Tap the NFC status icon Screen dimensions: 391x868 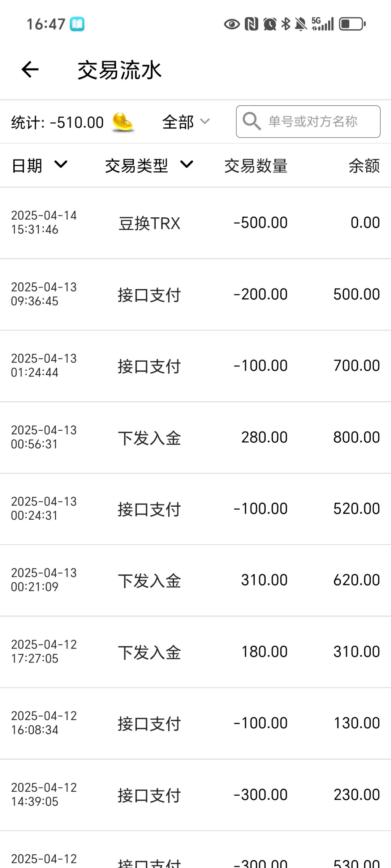point(252,24)
